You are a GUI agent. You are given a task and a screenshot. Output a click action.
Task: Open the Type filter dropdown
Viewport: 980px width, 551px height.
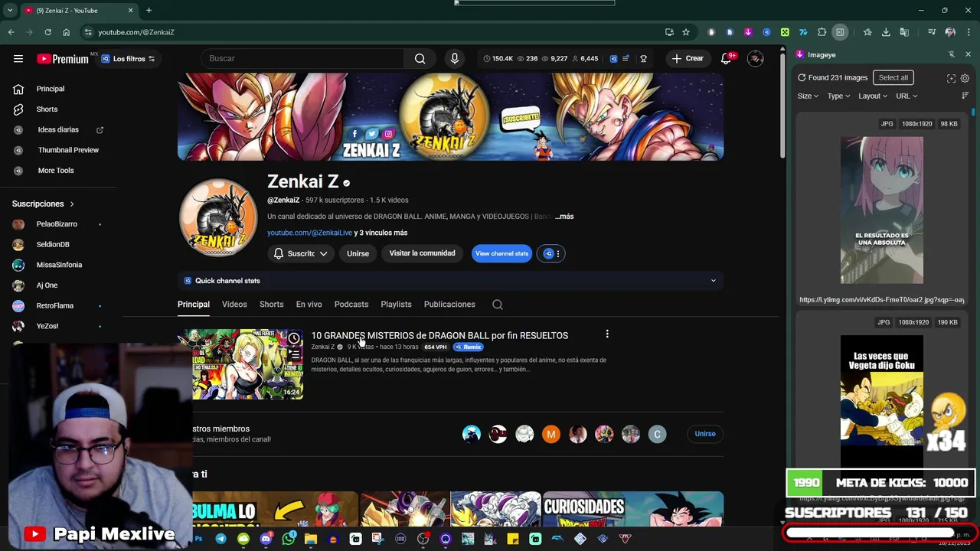coord(838,96)
